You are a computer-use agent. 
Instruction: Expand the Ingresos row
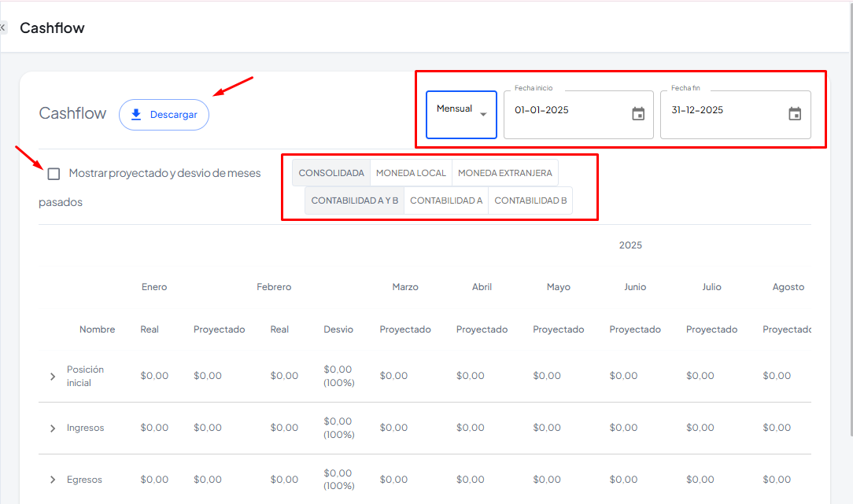[53, 429]
